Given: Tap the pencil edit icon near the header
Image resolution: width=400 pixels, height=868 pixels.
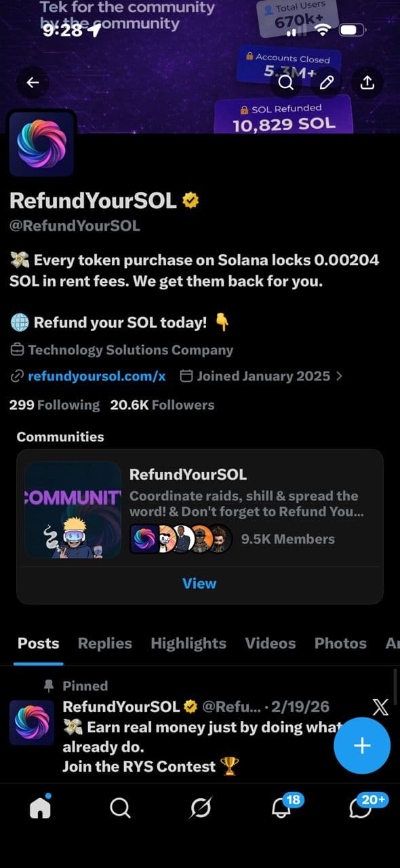Looking at the screenshot, I should click(327, 82).
